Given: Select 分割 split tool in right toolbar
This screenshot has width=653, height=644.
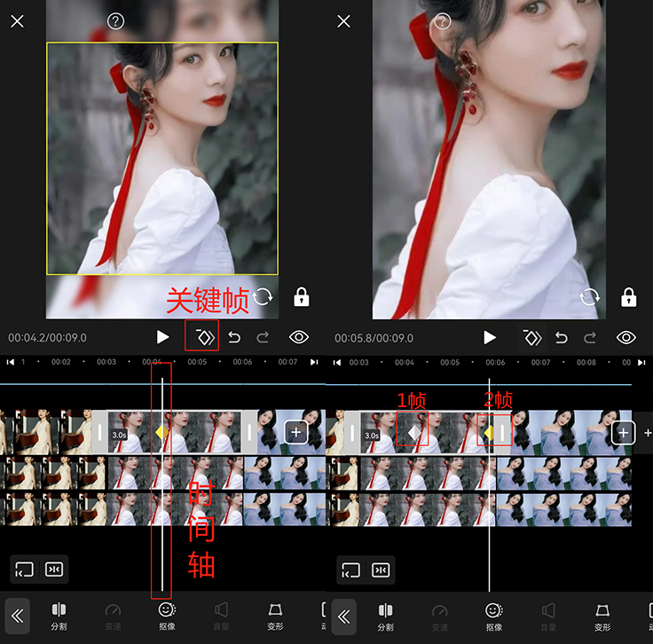Looking at the screenshot, I should 385,617.
